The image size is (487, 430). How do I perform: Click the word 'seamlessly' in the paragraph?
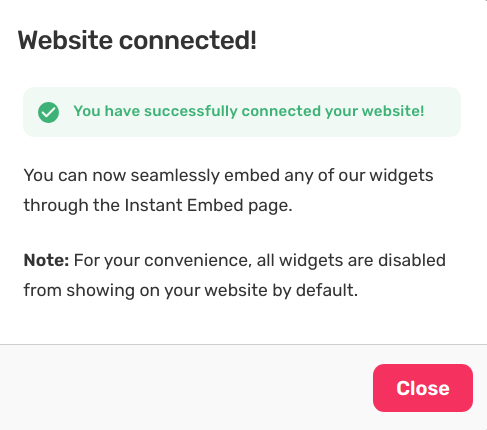click(x=175, y=176)
